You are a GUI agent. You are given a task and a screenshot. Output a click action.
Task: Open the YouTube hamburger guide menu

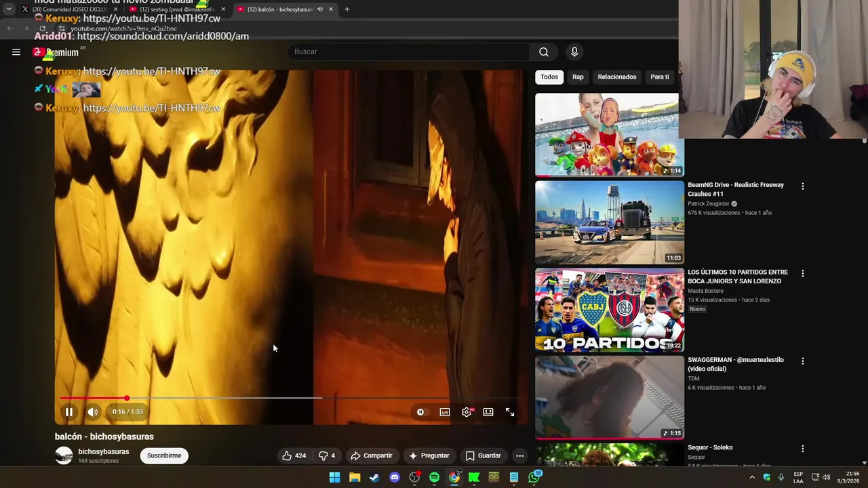coord(16,52)
